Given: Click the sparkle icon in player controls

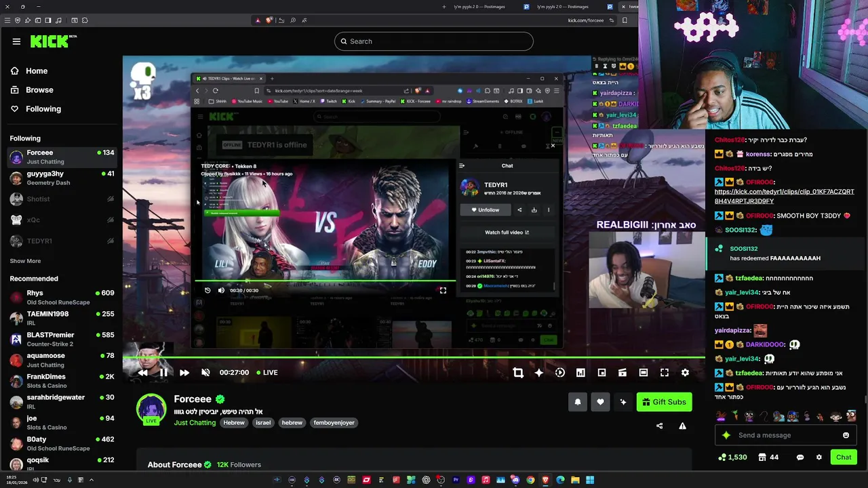Looking at the screenshot, I should point(539,372).
